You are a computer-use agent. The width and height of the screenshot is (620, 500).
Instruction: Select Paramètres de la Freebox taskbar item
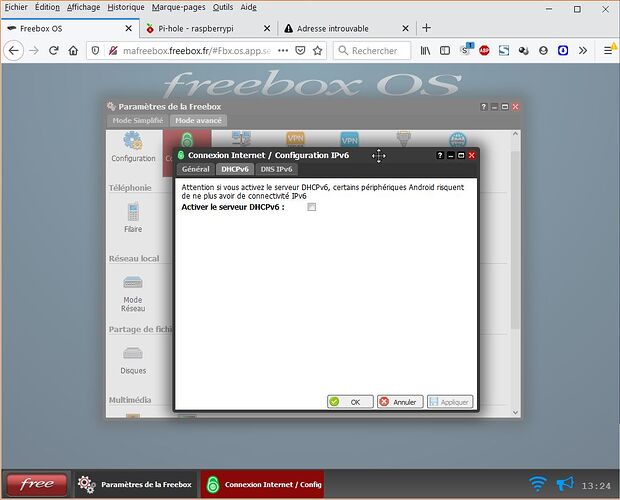coord(135,484)
